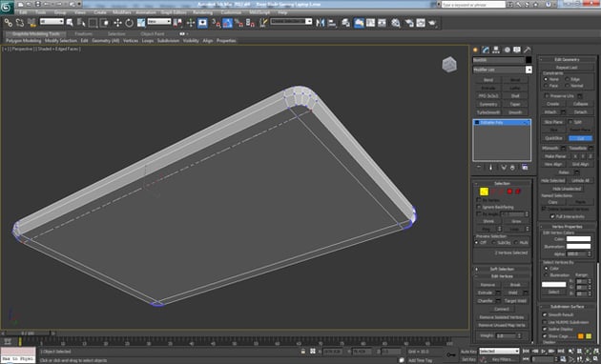The width and height of the screenshot is (601, 364).
Task: Switch to the Object Paint ribbon tab
Action: point(153,33)
